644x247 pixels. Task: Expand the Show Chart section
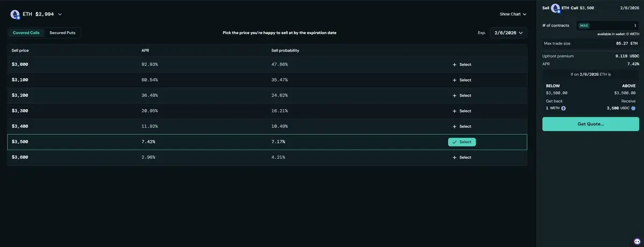tap(513, 14)
